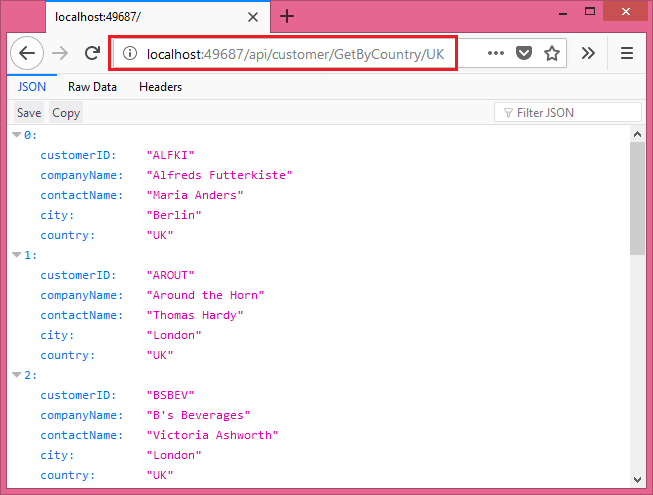Open site information icon in address bar
The image size is (653, 495).
(130, 53)
